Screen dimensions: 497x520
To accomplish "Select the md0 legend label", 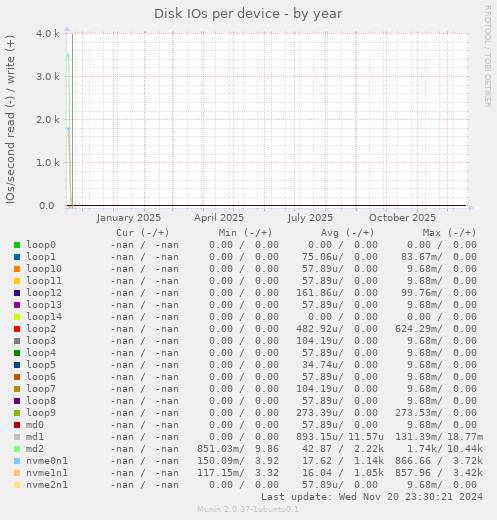I will [35, 425].
